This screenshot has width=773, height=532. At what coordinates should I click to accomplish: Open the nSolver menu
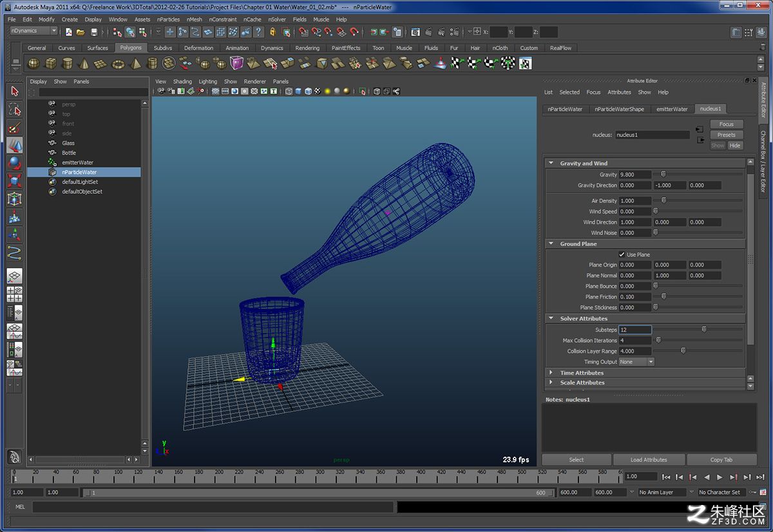point(277,19)
